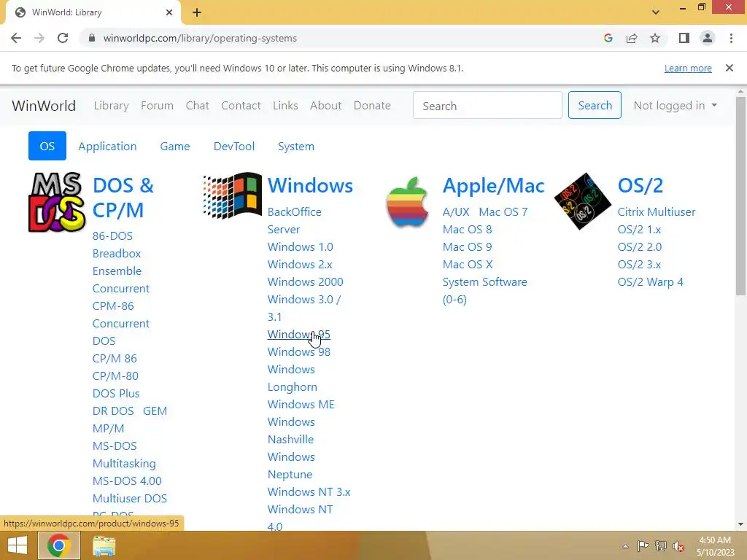The image size is (747, 560).
Task: Expand Not logged in dropdown
Action: tap(675, 105)
